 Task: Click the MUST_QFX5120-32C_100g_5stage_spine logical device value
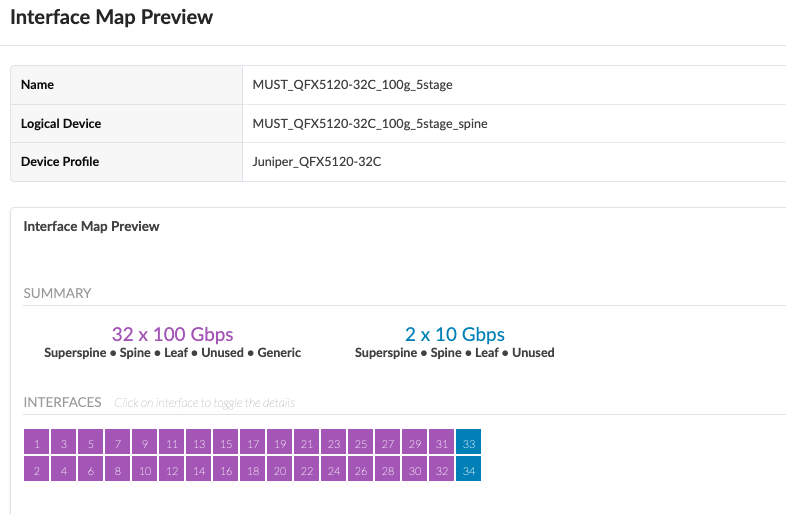370,124
